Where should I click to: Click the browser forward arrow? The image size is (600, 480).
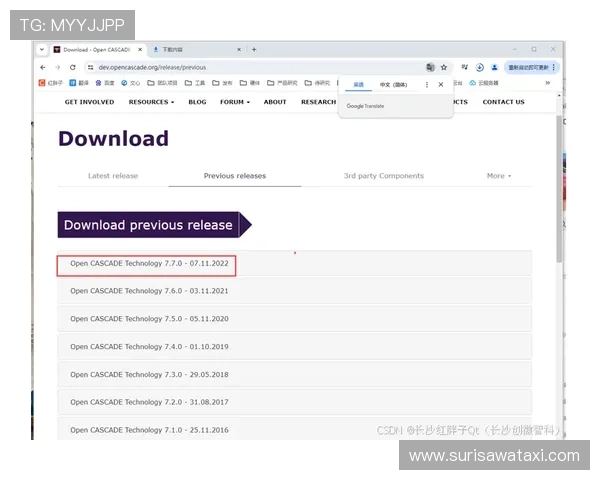click(57, 67)
